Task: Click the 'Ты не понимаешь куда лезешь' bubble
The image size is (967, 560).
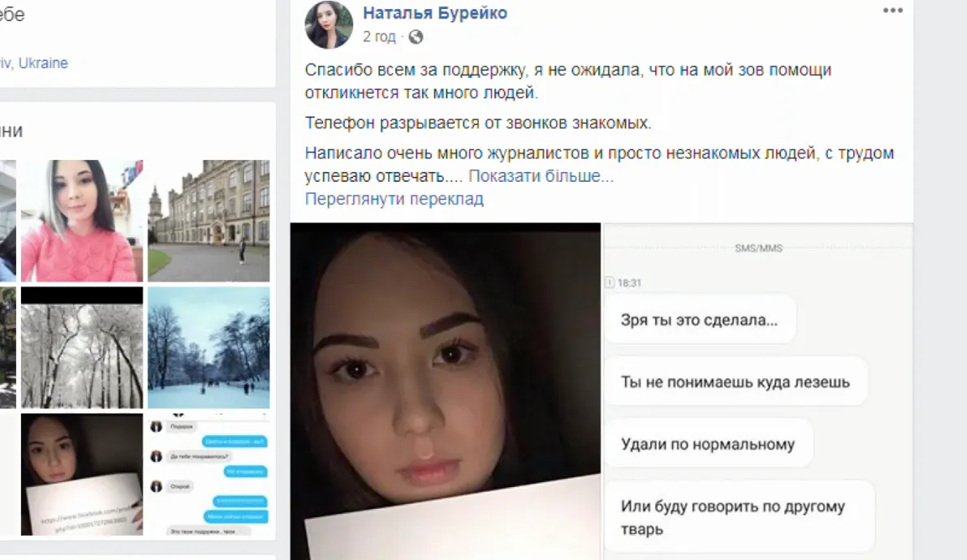Action: (736, 381)
